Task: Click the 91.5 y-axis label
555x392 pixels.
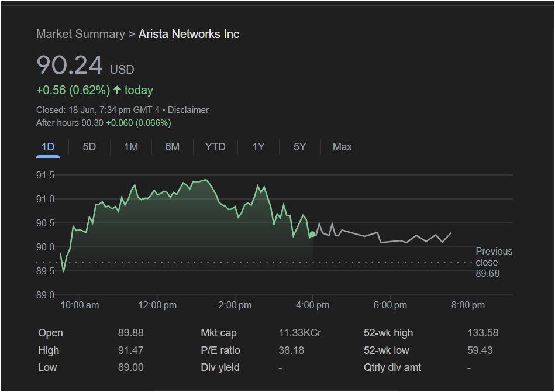Action: [45, 175]
